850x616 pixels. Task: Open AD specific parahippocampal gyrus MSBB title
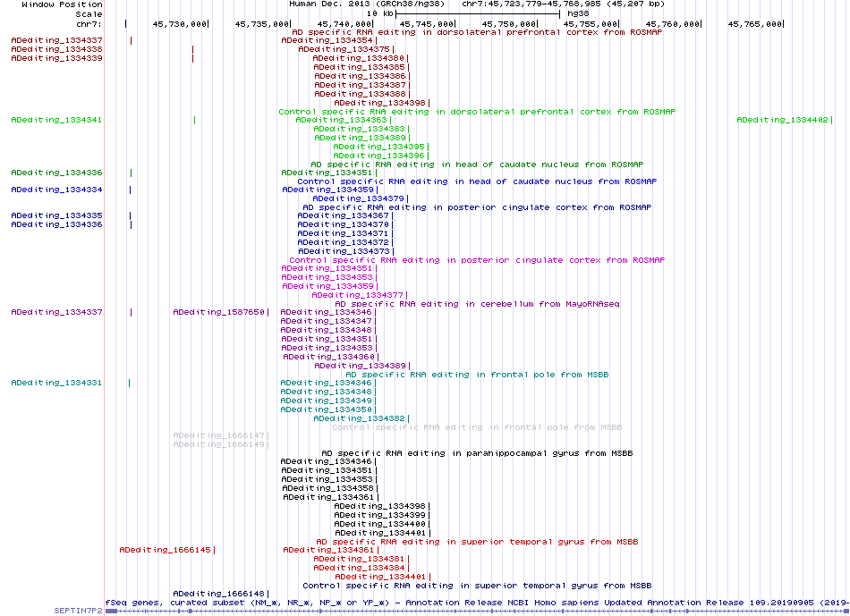pos(477,453)
